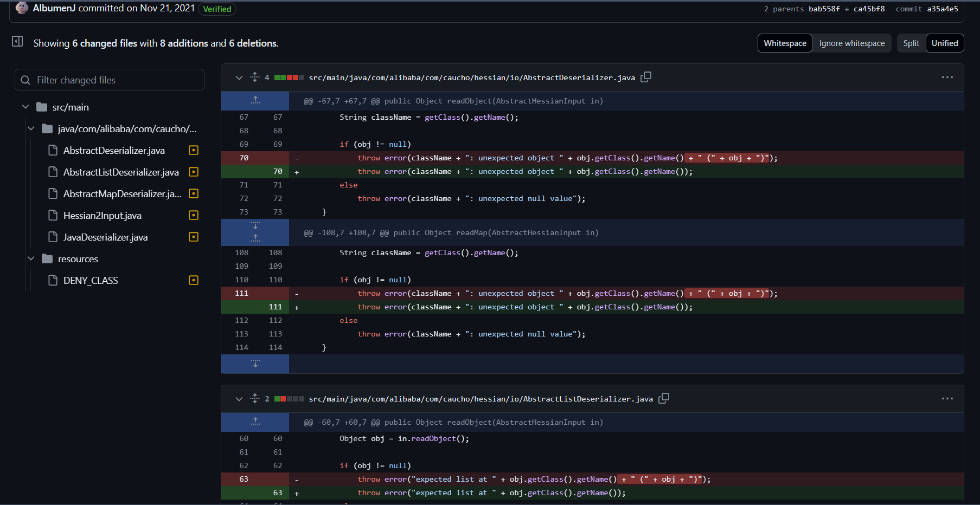This screenshot has width=980, height=505.
Task: Open AbstractMapDeserializer.java in file tree
Action: tap(123, 193)
